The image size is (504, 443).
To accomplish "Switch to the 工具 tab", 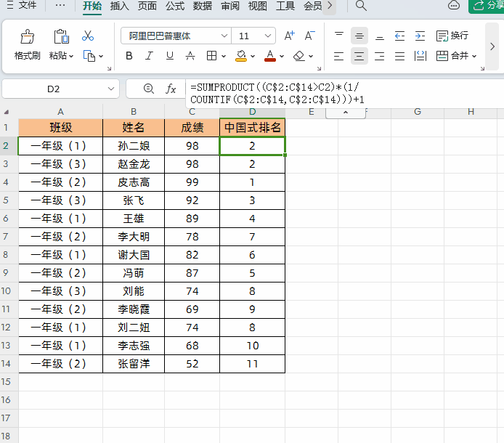I will 285,6.
